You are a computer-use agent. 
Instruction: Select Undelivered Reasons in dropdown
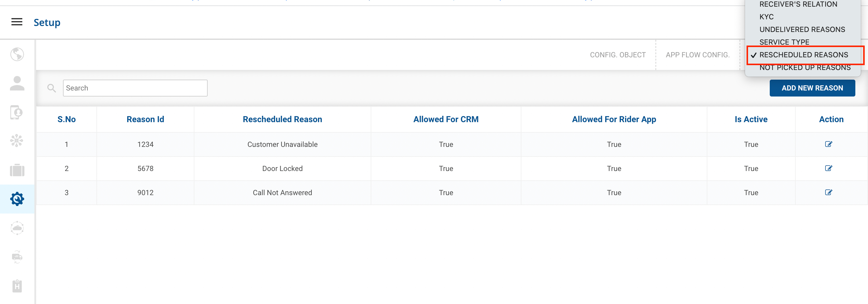tap(802, 30)
